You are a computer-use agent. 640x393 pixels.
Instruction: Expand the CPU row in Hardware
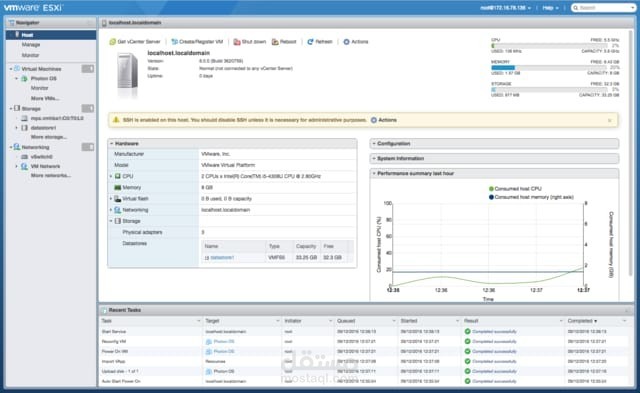tap(111, 176)
